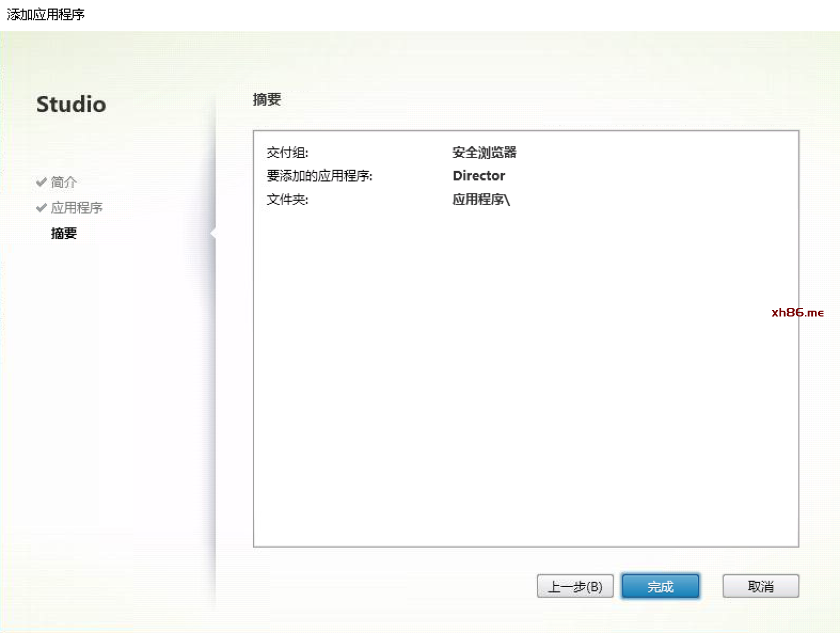Open the 应用程序 step in sidebar
Image resolution: width=840 pixels, height=633 pixels.
click(76, 208)
